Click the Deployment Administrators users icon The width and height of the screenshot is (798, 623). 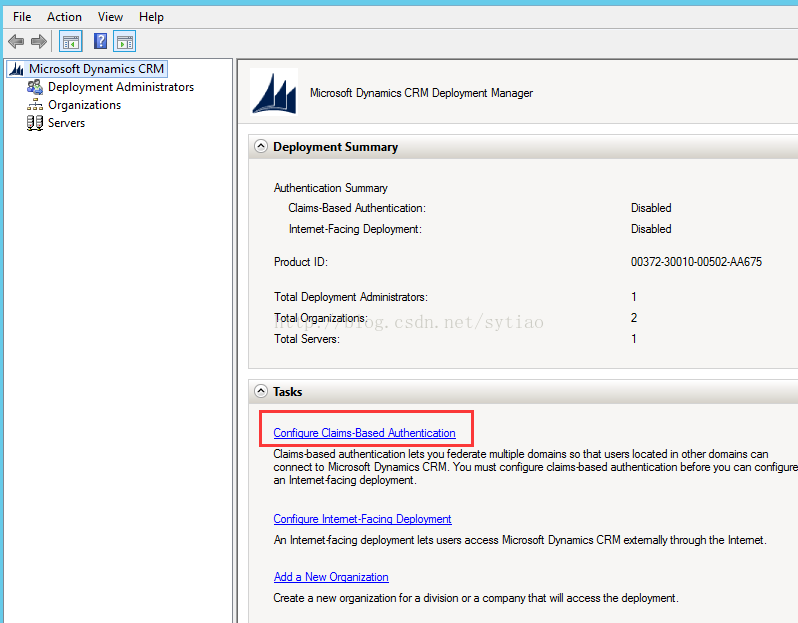35,87
